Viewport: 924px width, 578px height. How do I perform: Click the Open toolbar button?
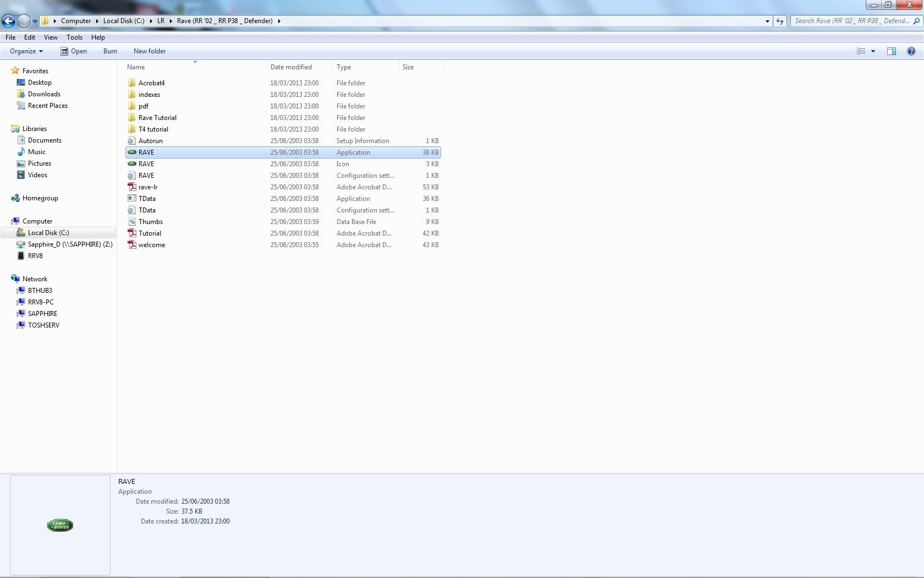74,51
